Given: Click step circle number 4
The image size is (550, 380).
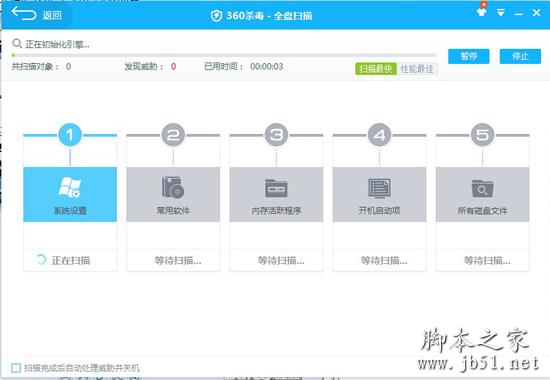Looking at the screenshot, I should point(379,135).
